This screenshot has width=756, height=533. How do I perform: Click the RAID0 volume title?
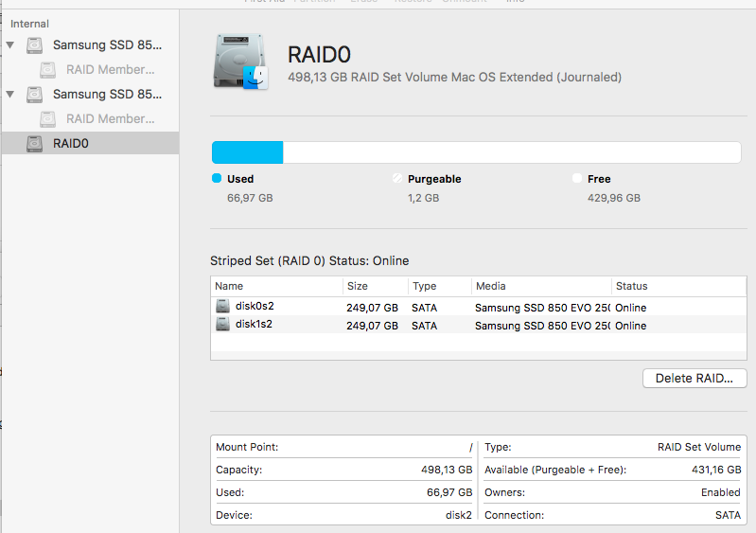(319, 55)
